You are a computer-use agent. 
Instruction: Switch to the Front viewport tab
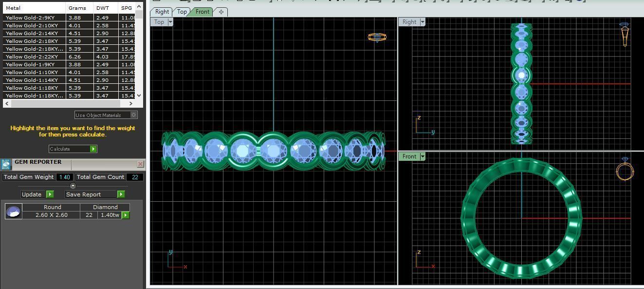coord(202,12)
